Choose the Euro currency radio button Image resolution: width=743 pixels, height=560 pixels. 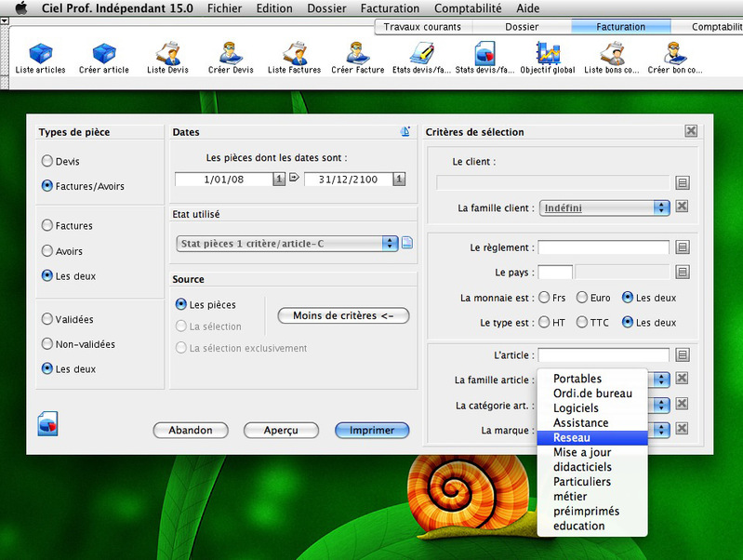click(x=582, y=298)
